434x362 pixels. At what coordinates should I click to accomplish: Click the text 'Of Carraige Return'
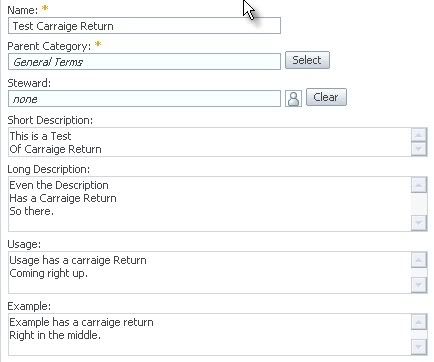click(55, 149)
